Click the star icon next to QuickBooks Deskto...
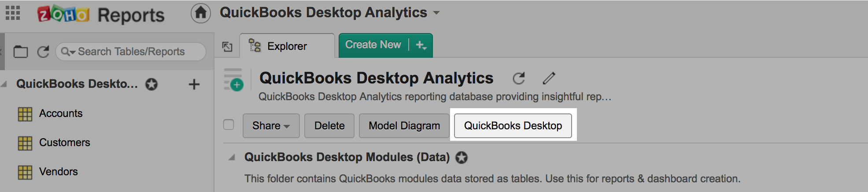The height and width of the screenshot is (192, 868). coord(151,84)
